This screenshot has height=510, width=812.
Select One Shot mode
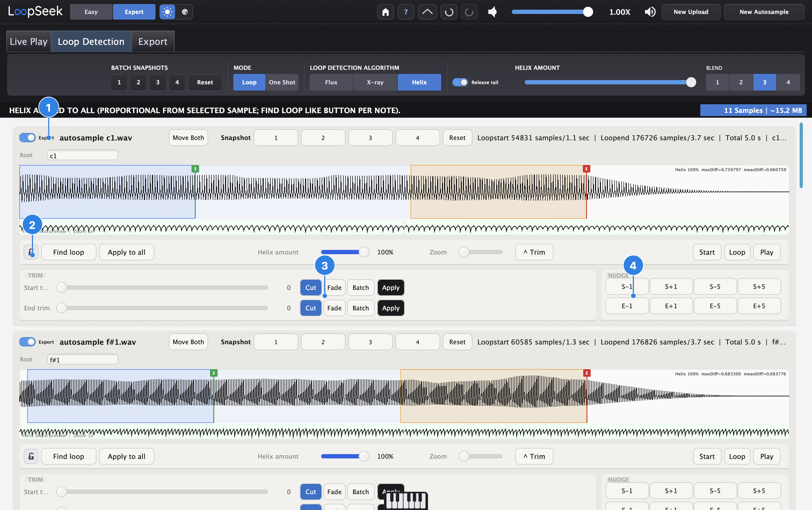click(x=282, y=82)
